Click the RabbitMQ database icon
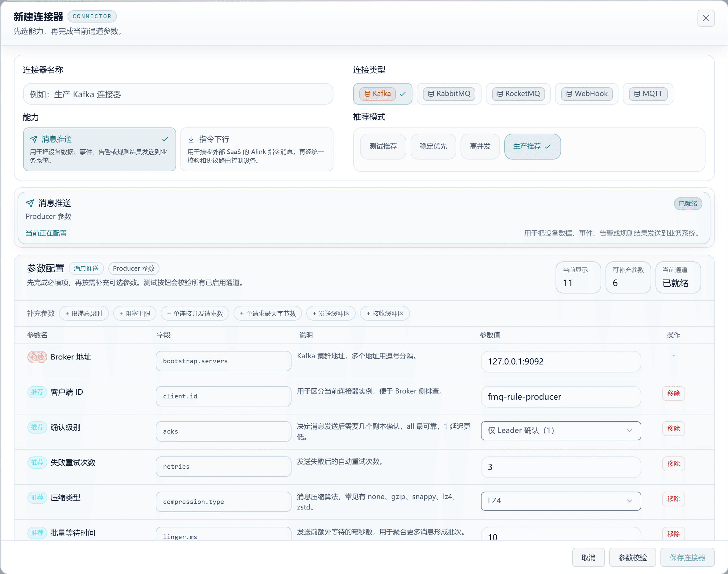 (x=431, y=94)
